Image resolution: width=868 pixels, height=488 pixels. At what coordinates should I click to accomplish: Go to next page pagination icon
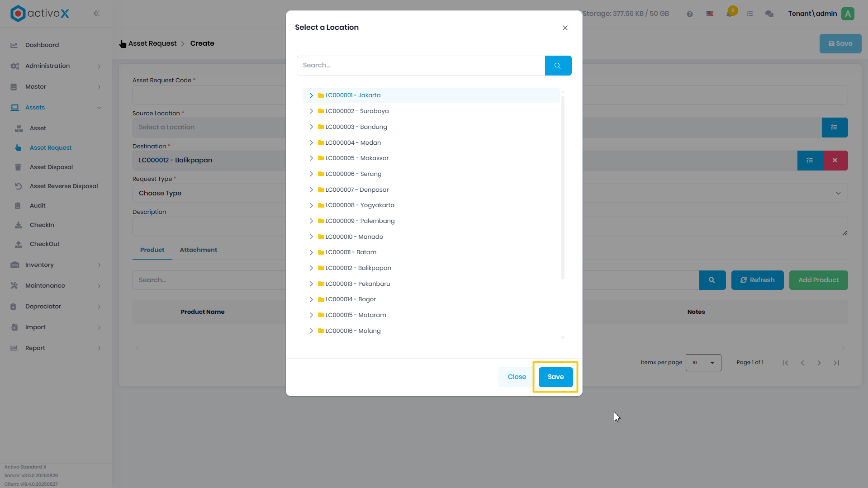819,363
